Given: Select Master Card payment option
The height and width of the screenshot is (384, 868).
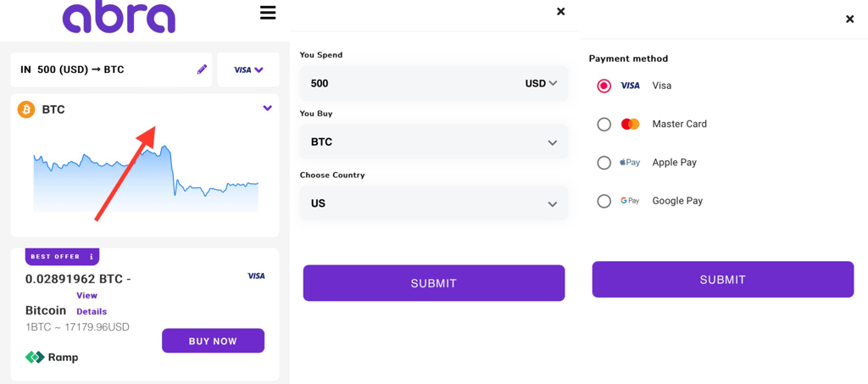Looking at the screenshot, I should coord(604,125).
